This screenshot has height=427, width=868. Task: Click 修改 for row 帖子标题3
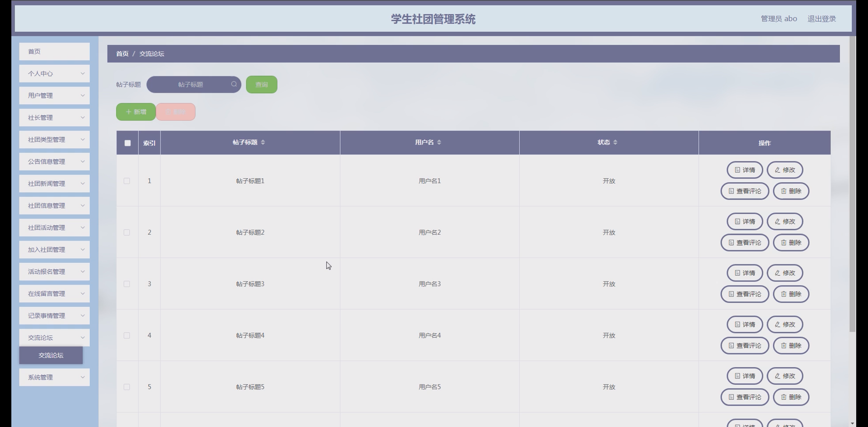785,273
